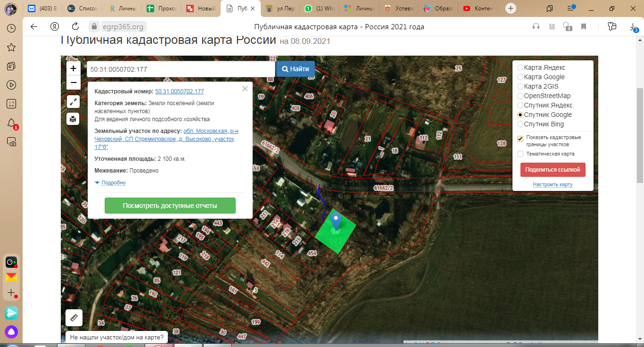This screenshot has width=644, height=347.
Task: Bookmark this page
Action: click(x=584, y=26)
